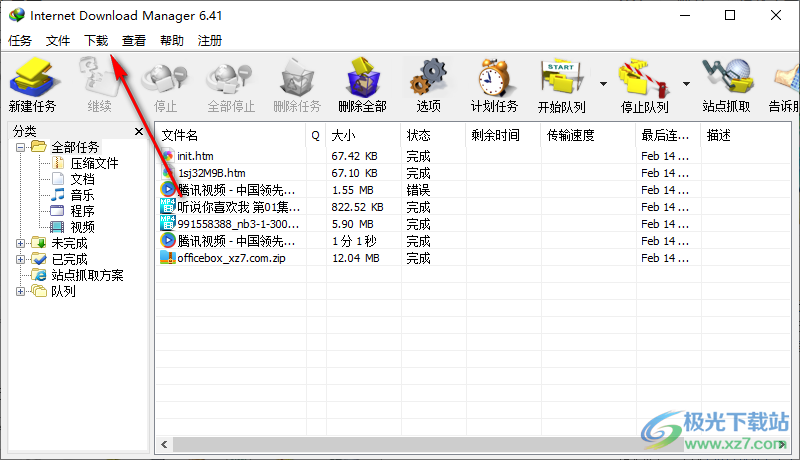Expand the 未完成 tree node
This screenshot has height=460, width=800.
20,243
